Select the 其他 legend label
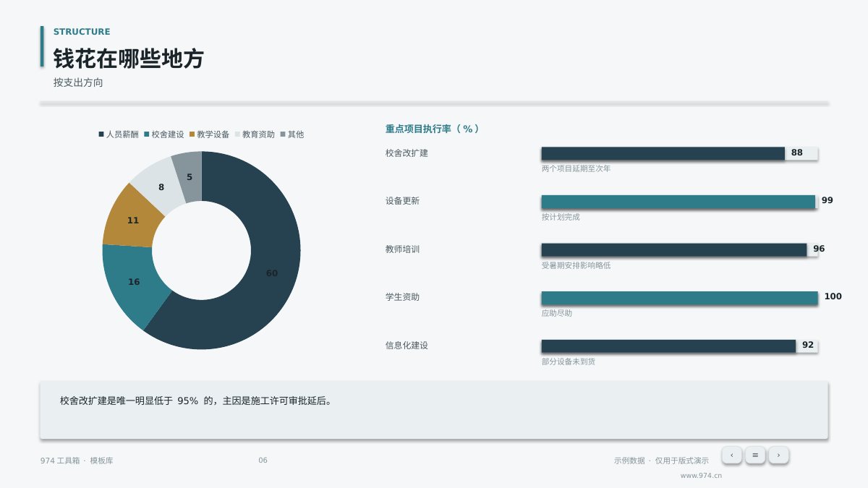This screenshot has height=488, width=868. (x=296, y=134)
